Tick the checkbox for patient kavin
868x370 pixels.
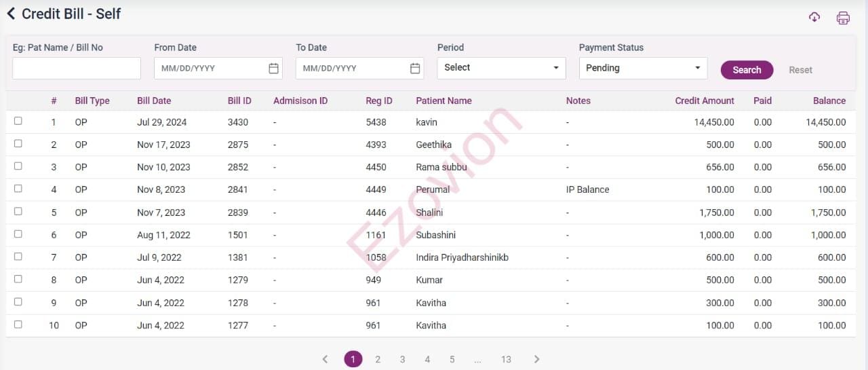pyautogui.click(x=18, y=121)
